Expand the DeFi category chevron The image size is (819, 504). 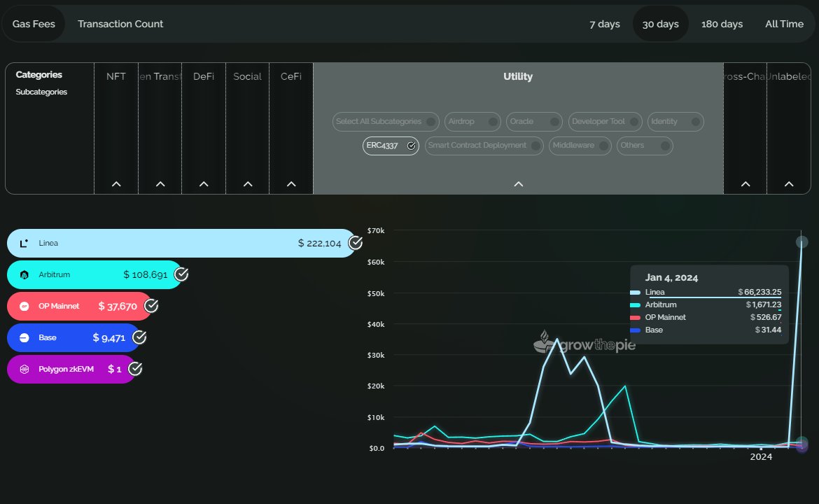point(204,184)
